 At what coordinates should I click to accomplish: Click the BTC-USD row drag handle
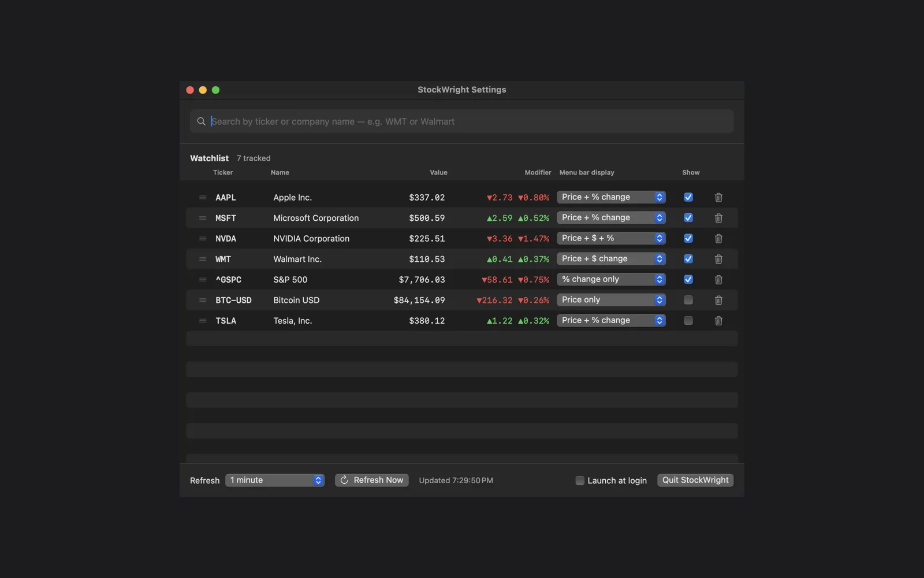203,300
